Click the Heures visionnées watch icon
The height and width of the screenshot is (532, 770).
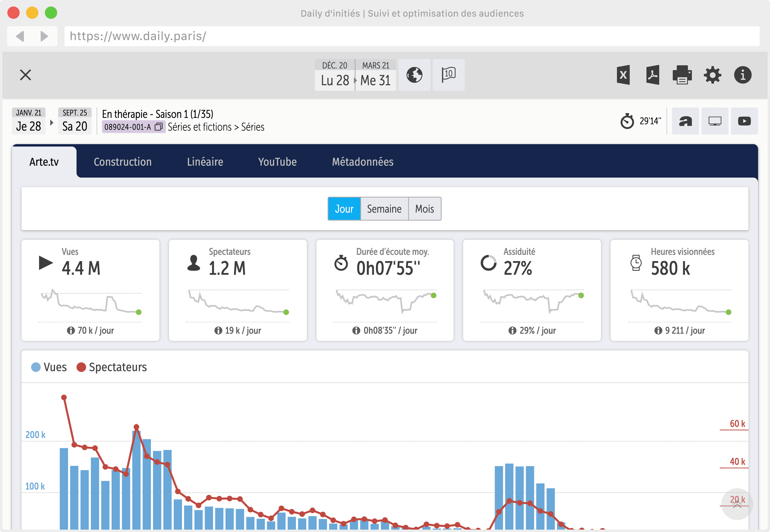pyautogui.click(x=636, y=263)
